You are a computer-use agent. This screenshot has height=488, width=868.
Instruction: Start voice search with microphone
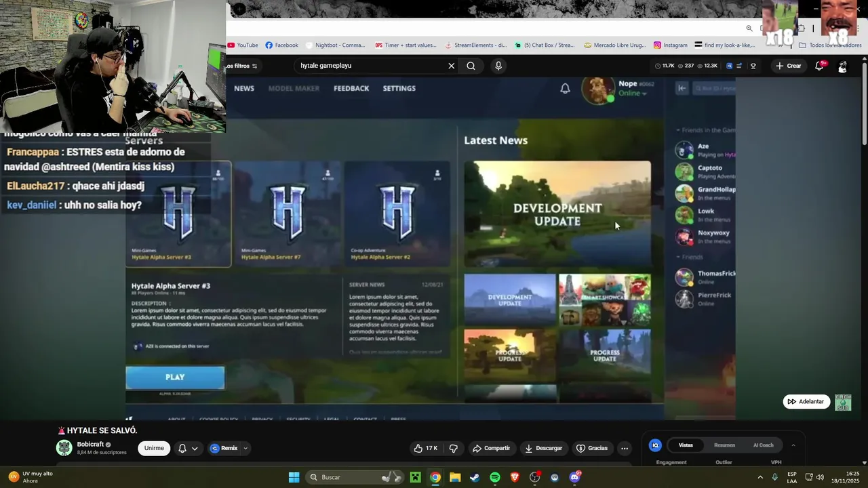click(x=498, y=66)
